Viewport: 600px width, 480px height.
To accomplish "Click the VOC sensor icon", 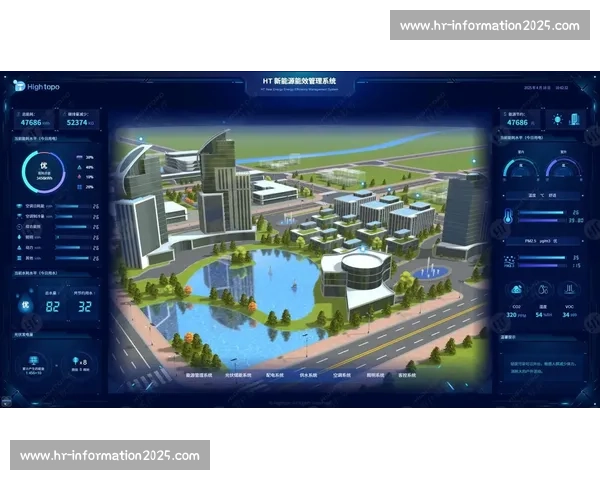I will point(567,290).
